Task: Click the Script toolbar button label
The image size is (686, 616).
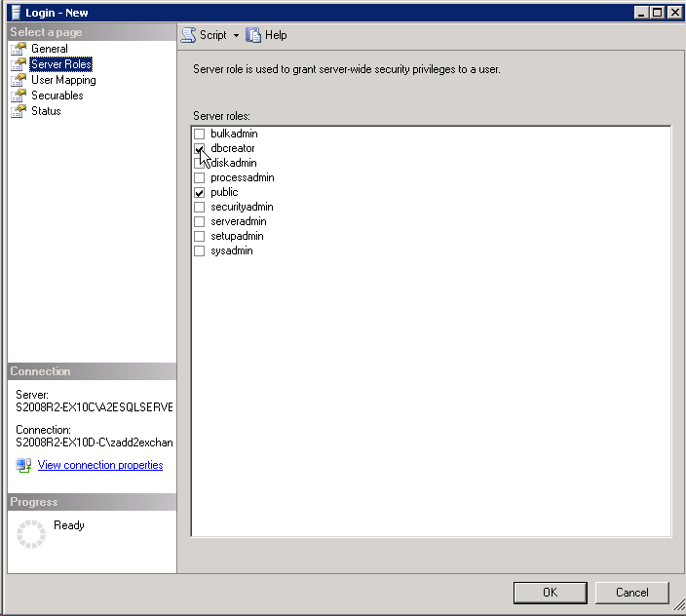Action: (x=213, y=35)
